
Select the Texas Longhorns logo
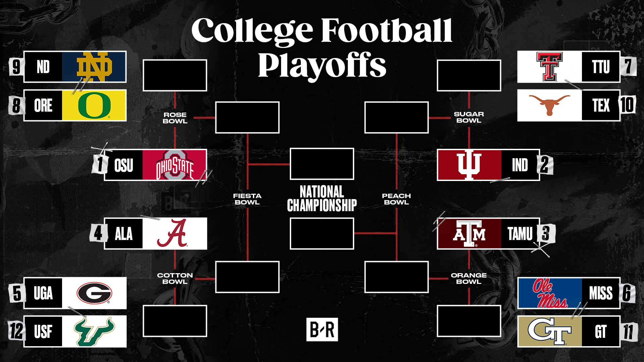549,105
